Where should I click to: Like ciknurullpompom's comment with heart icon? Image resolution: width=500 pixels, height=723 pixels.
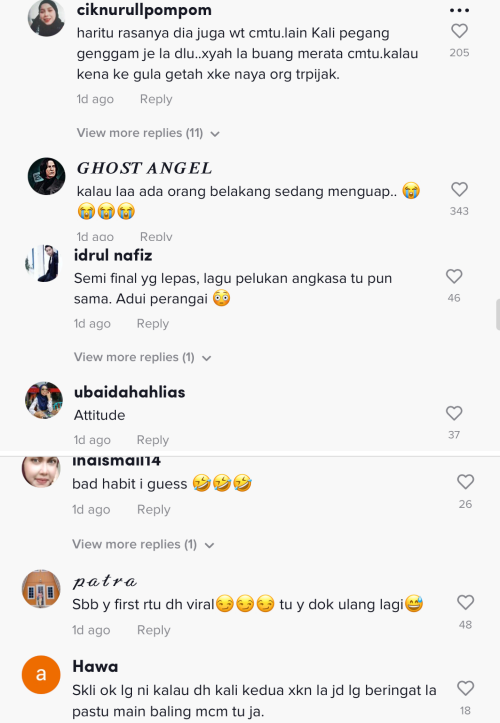(x=459, y=31)
